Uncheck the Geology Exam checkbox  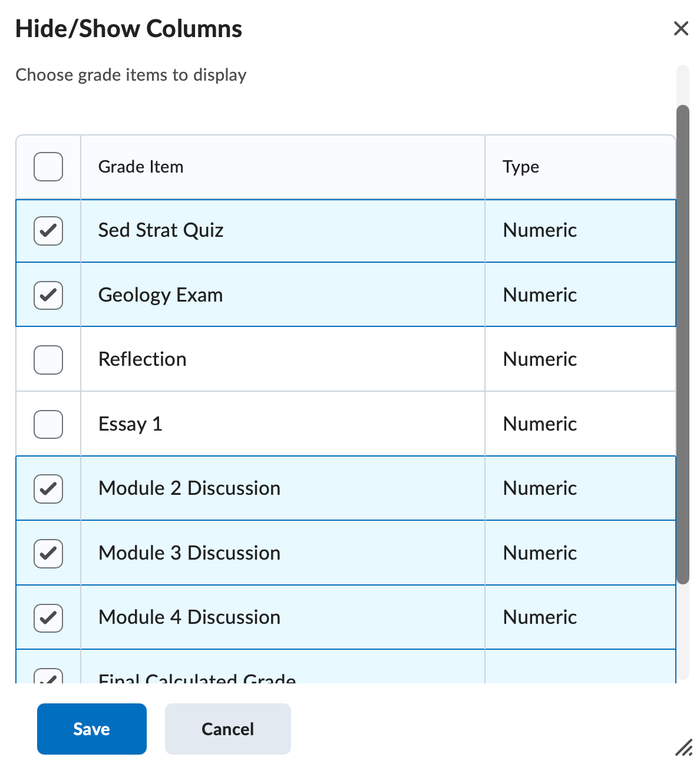48,295
